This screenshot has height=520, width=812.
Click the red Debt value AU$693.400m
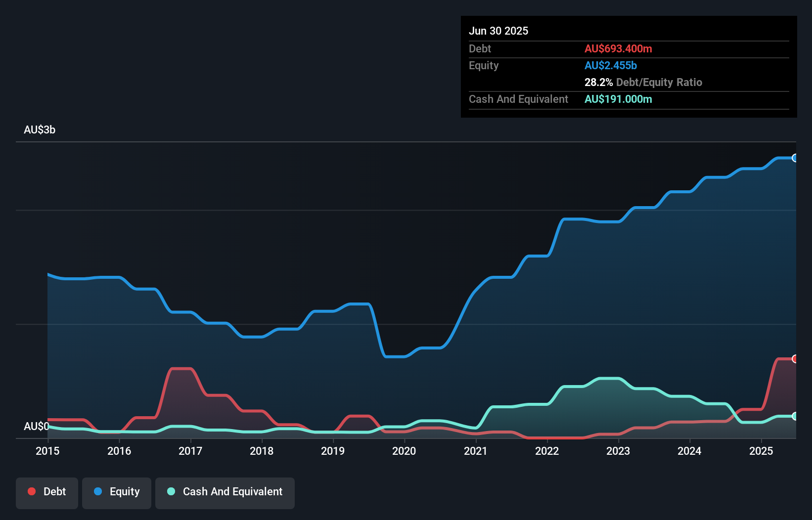coord(618,48)
